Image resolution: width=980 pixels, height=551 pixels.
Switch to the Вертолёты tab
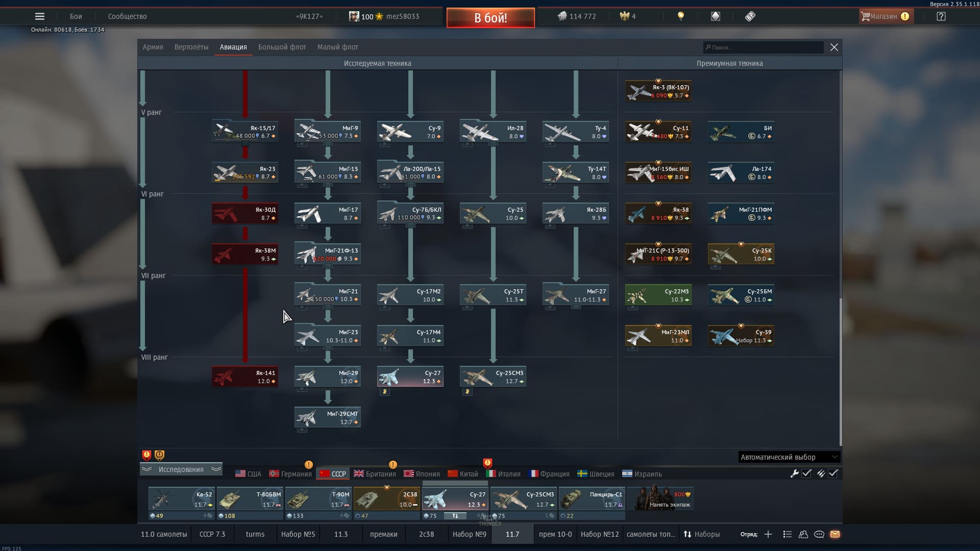point(191,47)
